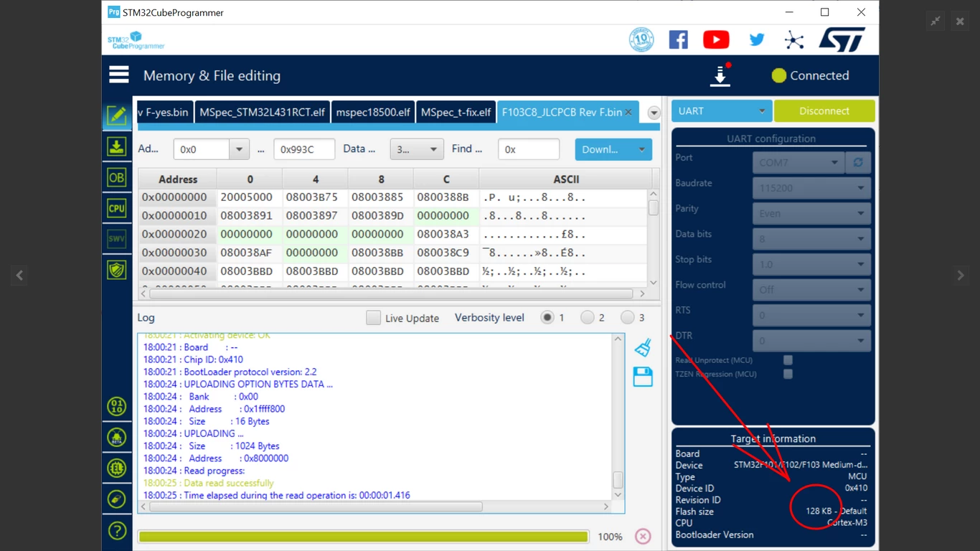980x551 pixels.
Task: Toggle the Read Unprotect (MCU) checkbox
Action: click(788, 360)
